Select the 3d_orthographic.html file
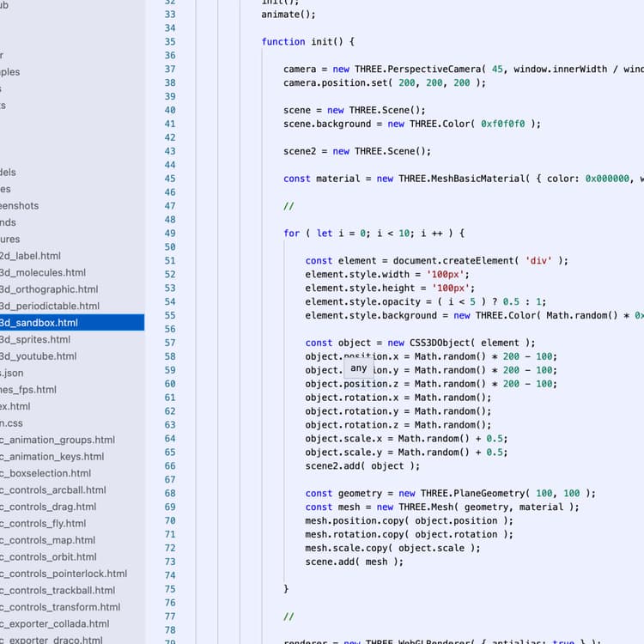The width and height of the screenshot is (644, 644). coord(49,289)
